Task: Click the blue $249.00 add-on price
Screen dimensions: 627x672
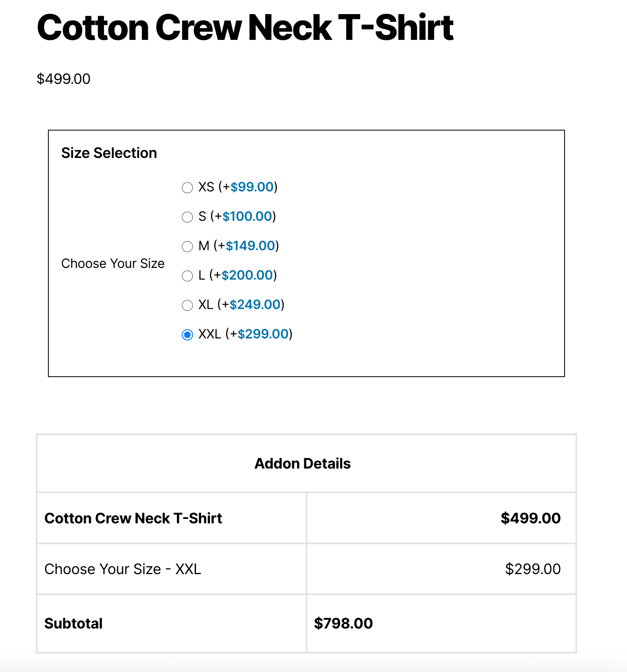Action: 255,305
